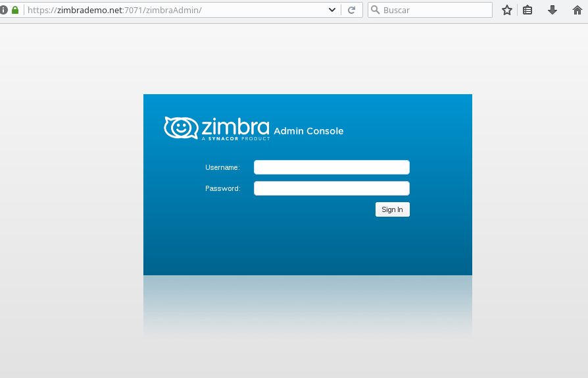Click the magnifier icon in Buscar box
588x378 pixels.
[x=376, y=10]
